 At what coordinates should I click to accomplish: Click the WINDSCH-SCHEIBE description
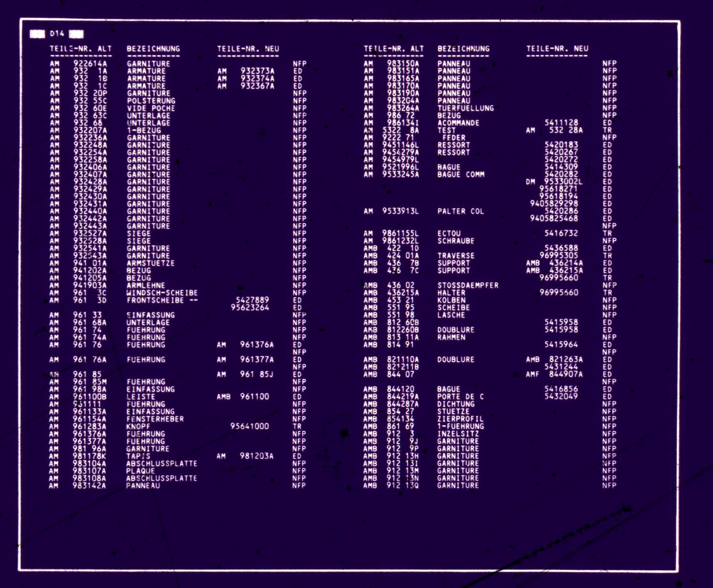[162, 292]
